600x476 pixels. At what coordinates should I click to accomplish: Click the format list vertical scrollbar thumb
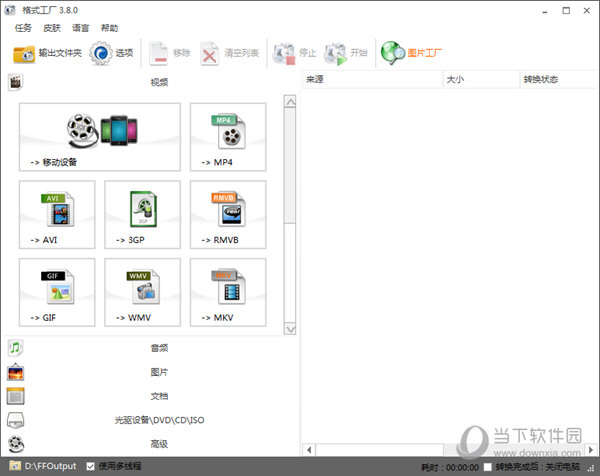pos(290,166)
